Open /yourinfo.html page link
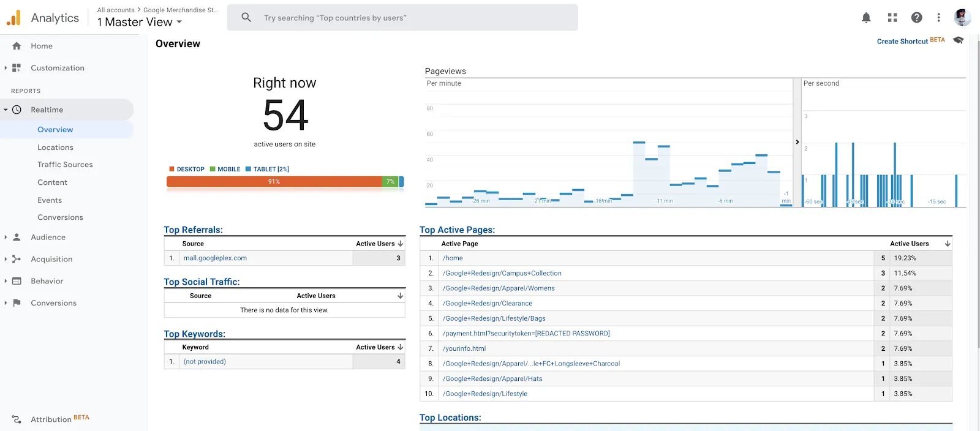This screenshot has height=431, width=980. coord(464,348)
